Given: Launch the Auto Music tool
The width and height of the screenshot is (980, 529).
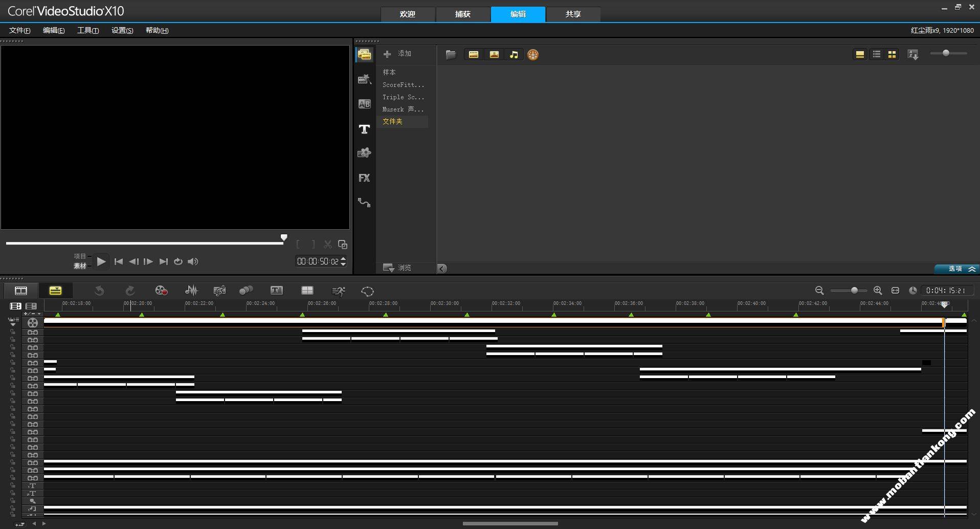Looking at the screenshot, I should point(219,291).
